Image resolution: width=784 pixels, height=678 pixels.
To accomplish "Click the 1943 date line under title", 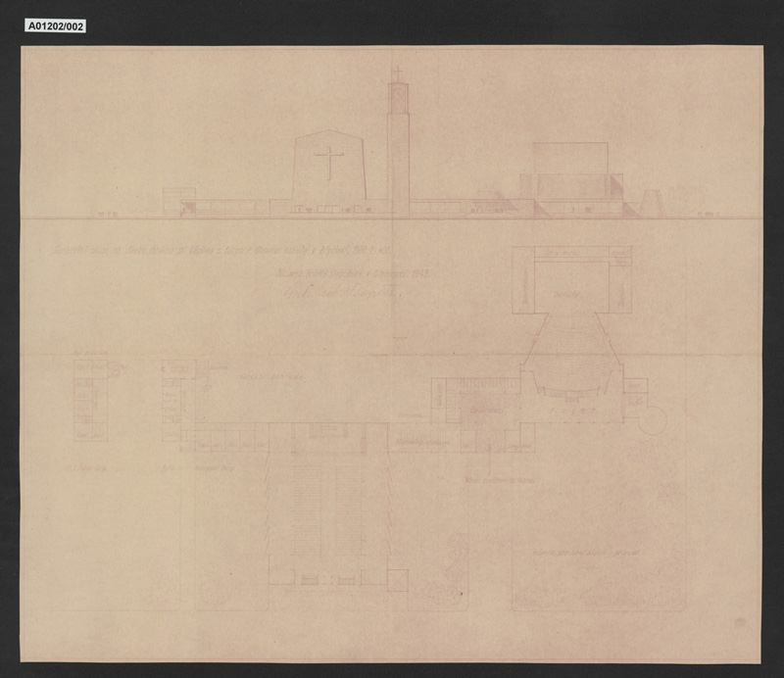I will (x=353, y=273).
